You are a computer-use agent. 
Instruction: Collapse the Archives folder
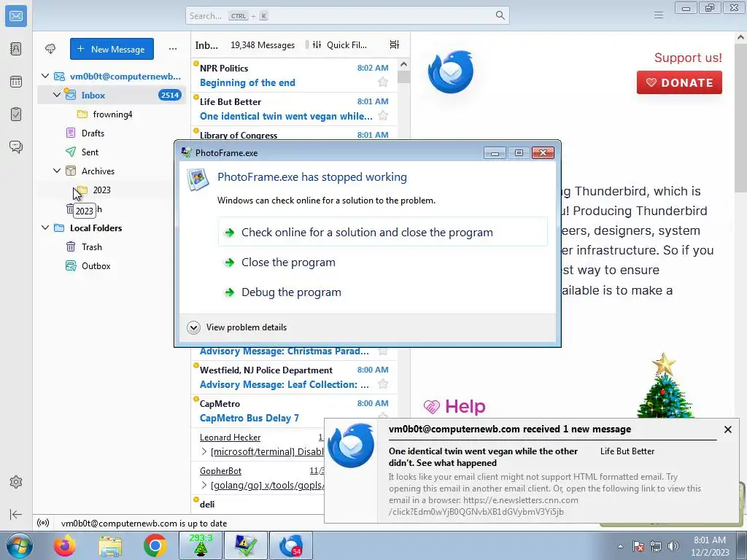[x=57, y=171]
